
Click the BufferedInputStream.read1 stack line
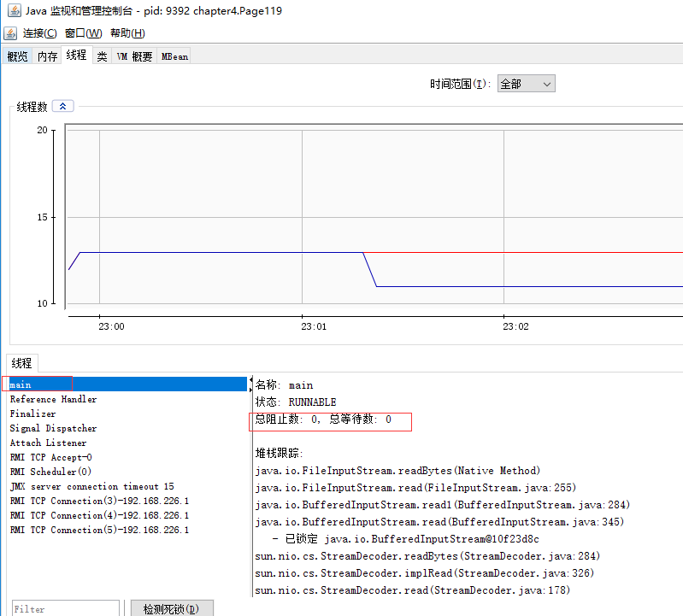443,505
